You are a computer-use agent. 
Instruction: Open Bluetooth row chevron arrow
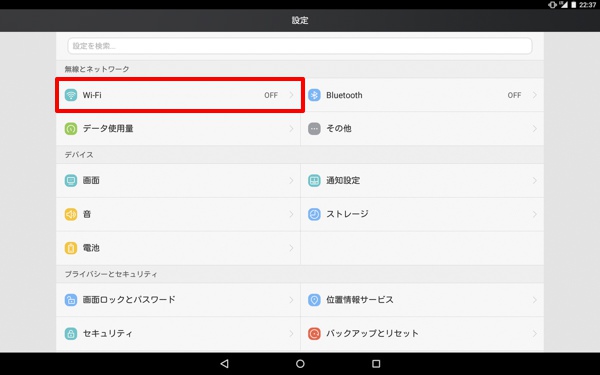(535, 95)
